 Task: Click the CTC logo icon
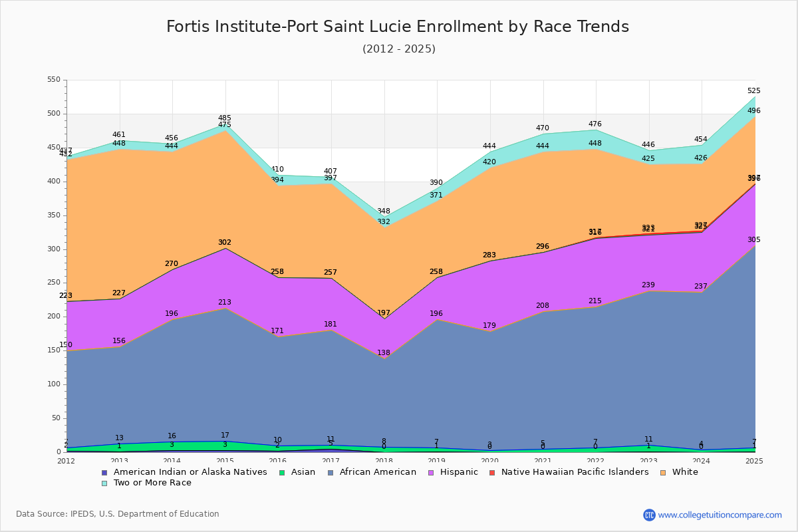tap(649, 515)
